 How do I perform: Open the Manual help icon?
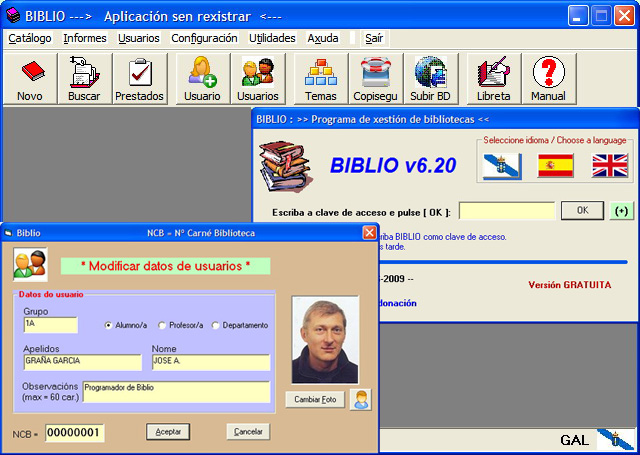(548, 79)
